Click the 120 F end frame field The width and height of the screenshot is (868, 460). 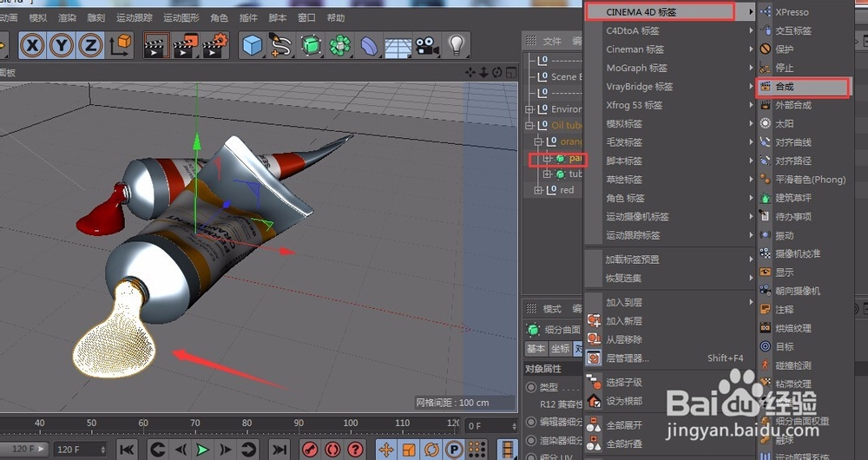tap(81, 450)
